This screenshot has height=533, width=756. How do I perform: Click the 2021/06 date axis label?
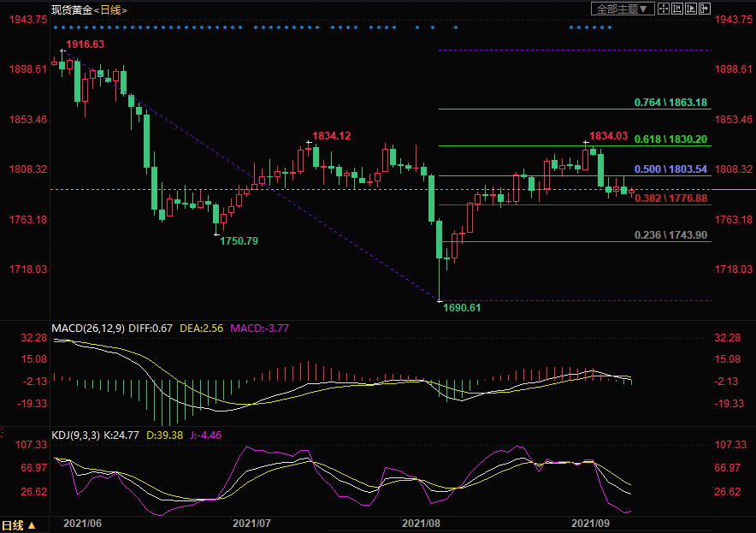pyautogui.click(x=82, y=524)
